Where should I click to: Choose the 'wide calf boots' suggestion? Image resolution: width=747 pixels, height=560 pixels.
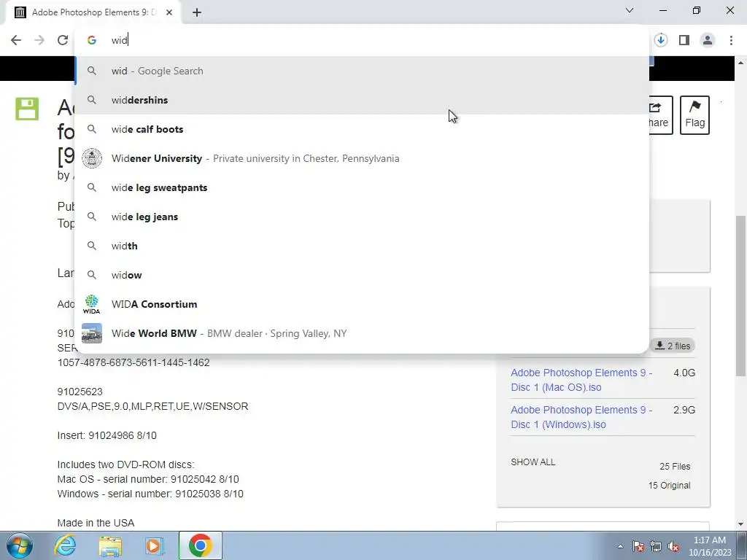click(x=362, y=129)
